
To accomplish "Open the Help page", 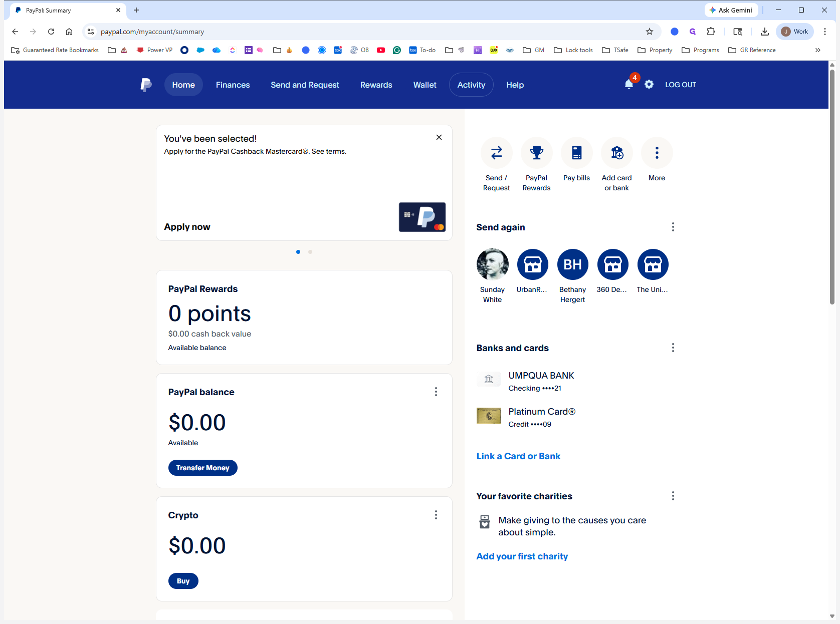I will coord(515,85).
